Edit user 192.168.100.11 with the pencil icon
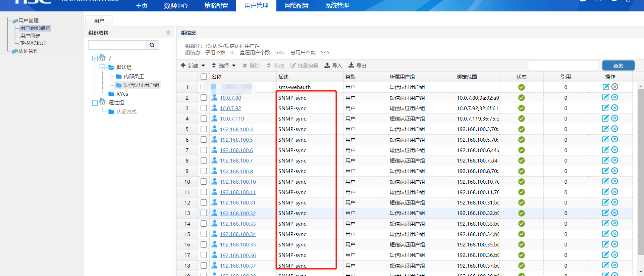Image resolution: width=644 pixels, height=276 pixels. tap(605, 192)
